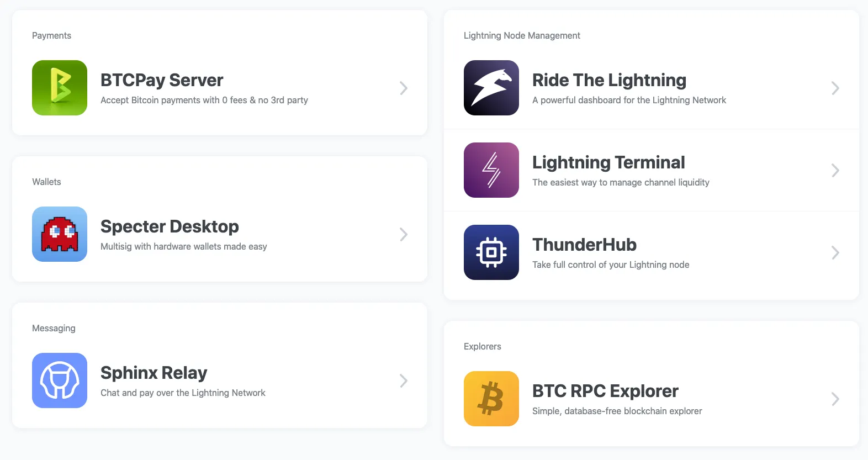The image size is (868, 460).
Task: Click the Specter Desktop ghost icon
Action: pos(60,234)
